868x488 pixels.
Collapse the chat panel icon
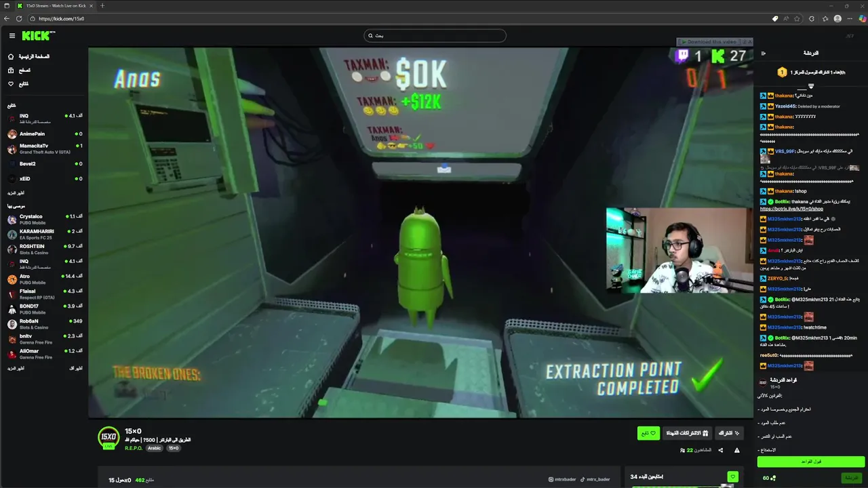point(763,54)
